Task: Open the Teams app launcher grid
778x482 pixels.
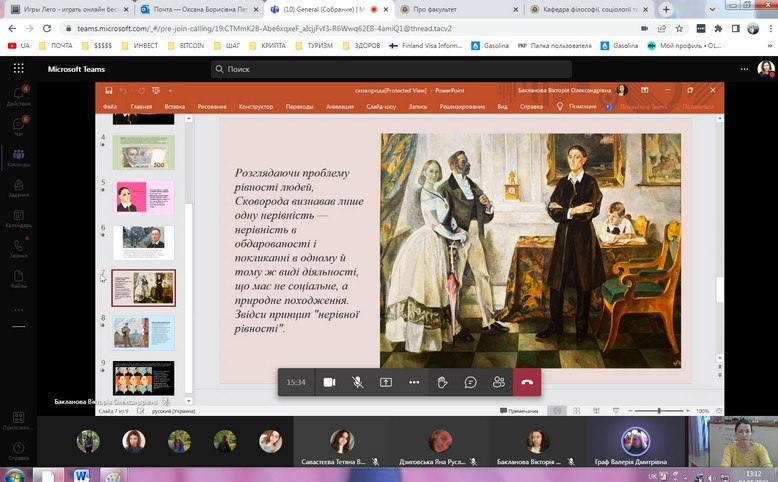Action: [18, 69]
